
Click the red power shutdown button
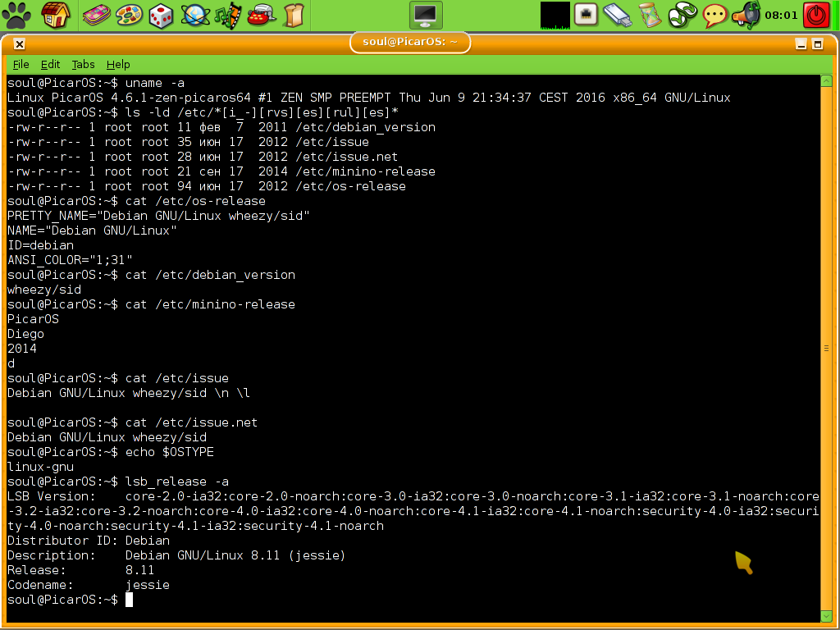pyautogui.click(x=816, y=16)
